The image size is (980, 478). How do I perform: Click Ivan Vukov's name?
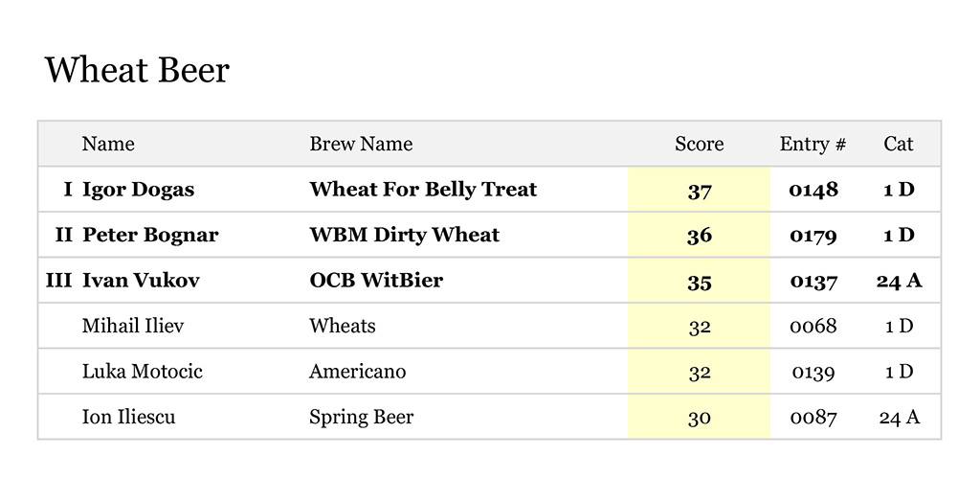coord(142,281)
